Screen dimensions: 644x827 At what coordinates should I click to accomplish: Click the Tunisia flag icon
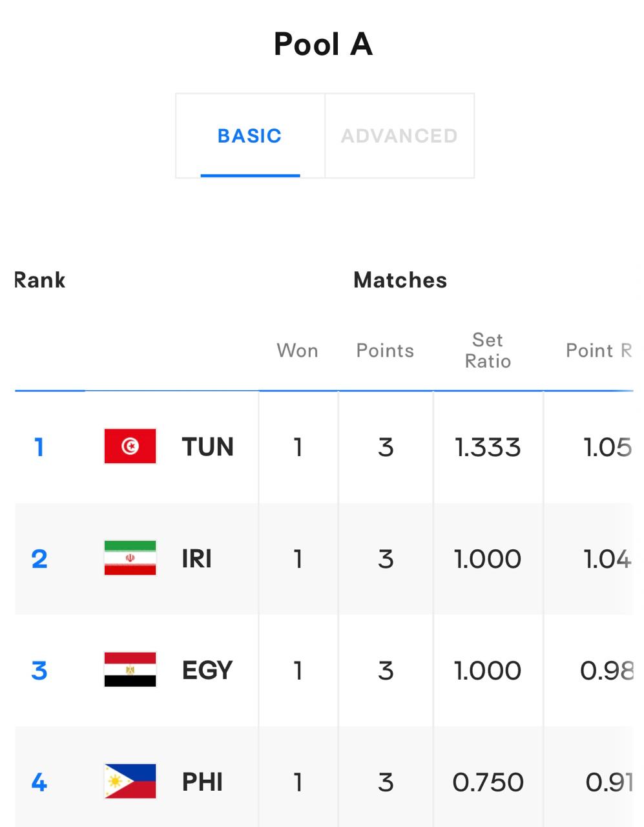click(130, 446)
